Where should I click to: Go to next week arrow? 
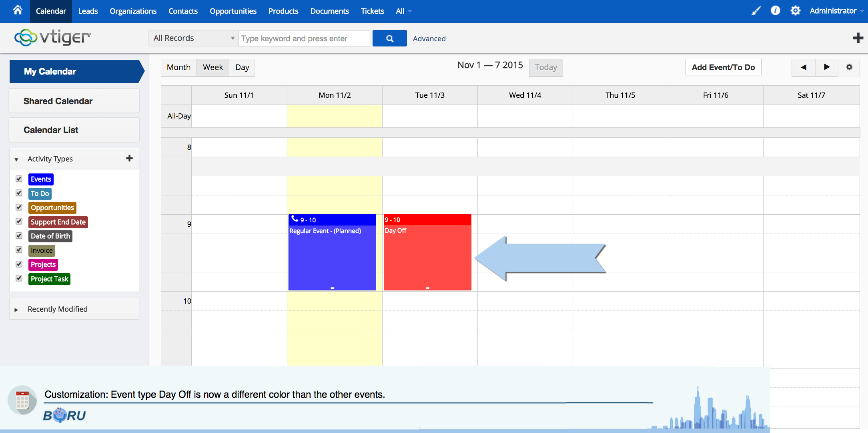pyautogui.click(x=826, y=67)
